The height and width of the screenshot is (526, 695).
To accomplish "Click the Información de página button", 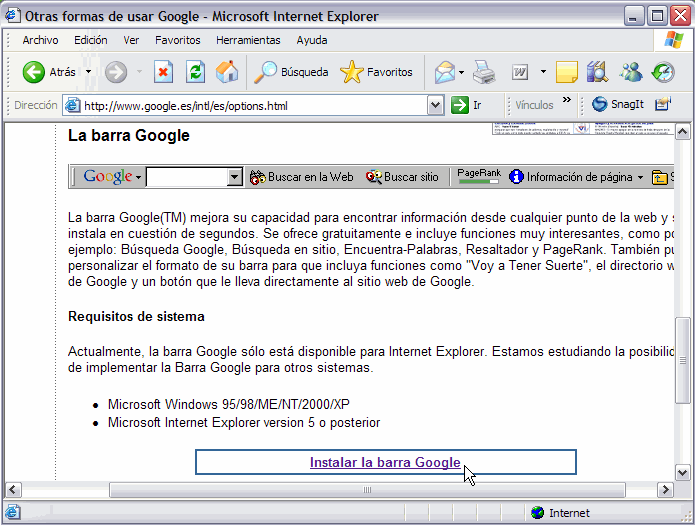I will point(571,177).
